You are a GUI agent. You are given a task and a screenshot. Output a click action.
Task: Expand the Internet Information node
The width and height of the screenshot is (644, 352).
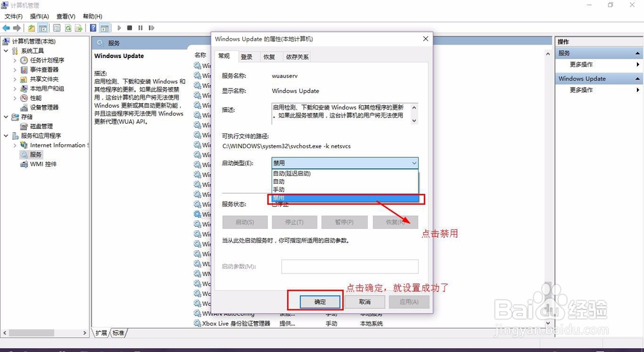(15, 145)
